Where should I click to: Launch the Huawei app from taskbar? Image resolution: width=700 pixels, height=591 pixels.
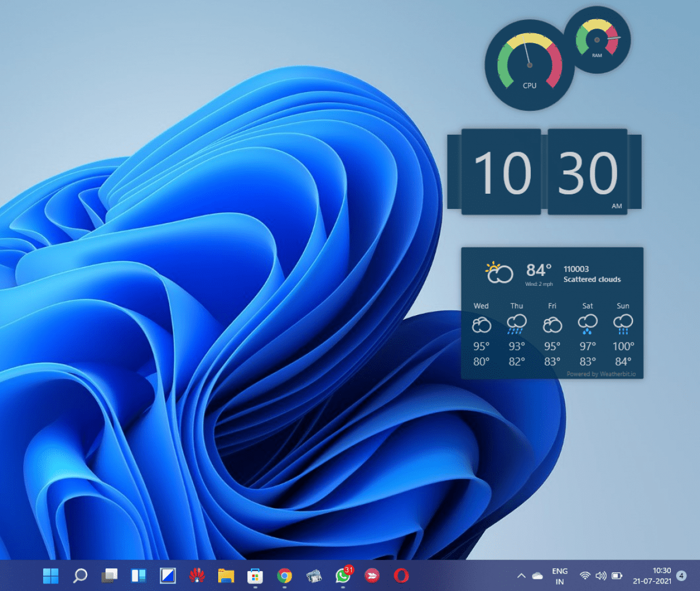pos(197,576)
